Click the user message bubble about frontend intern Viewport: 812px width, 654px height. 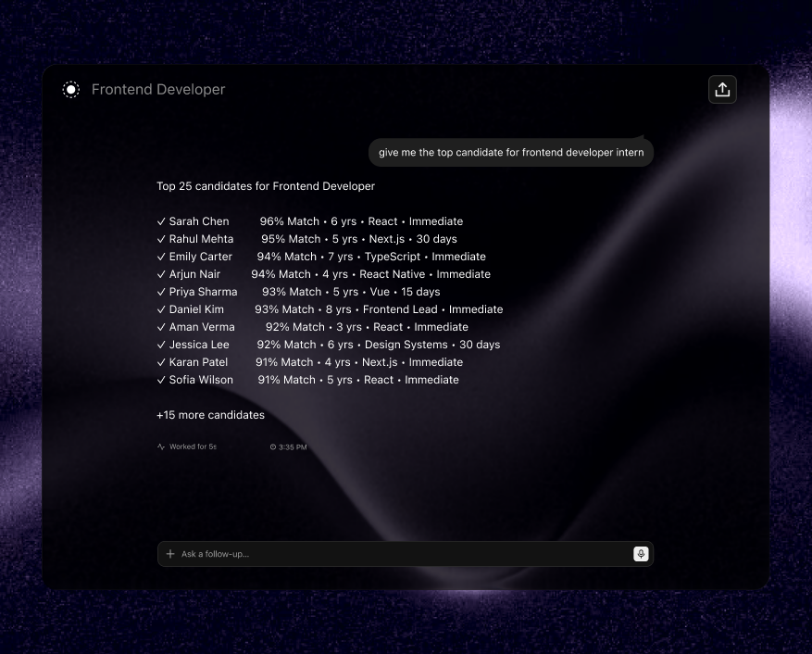coord(511,152)
